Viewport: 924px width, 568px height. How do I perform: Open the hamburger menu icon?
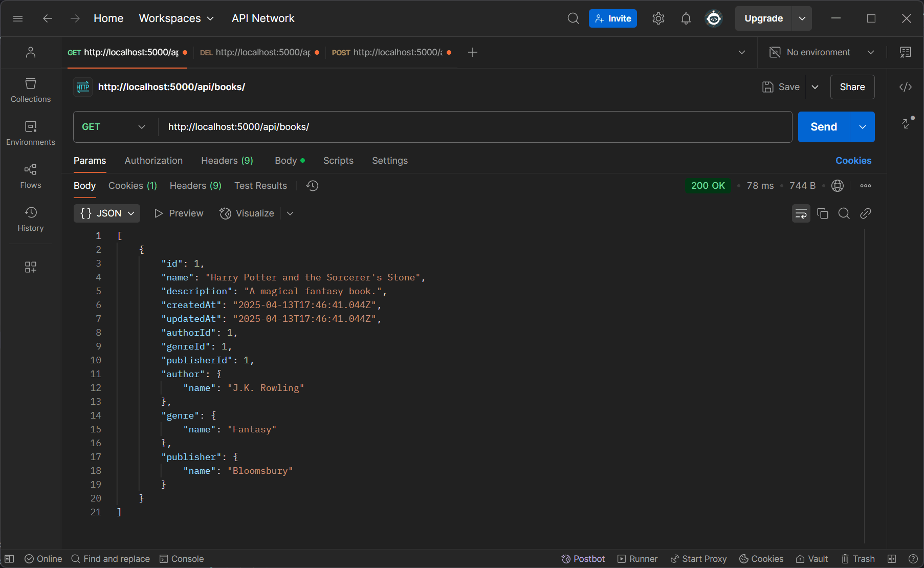[x=18, y=18]
